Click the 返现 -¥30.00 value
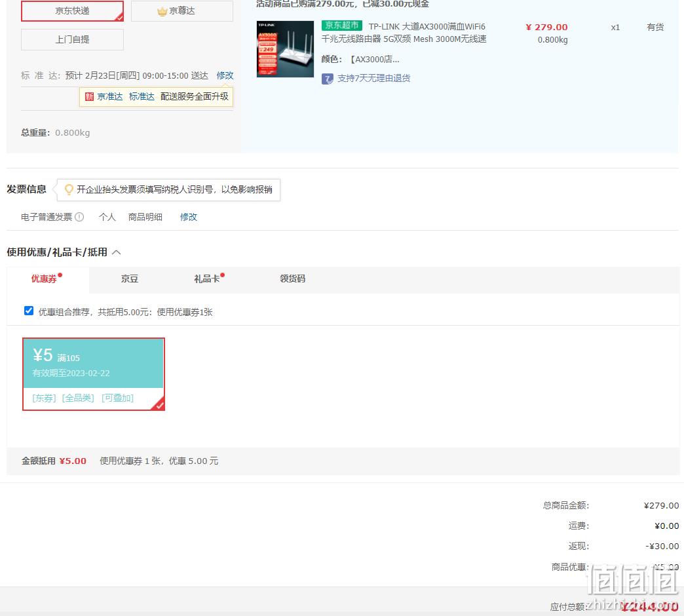Viewport: 684px width, 616px height. [x=662, y=546]
